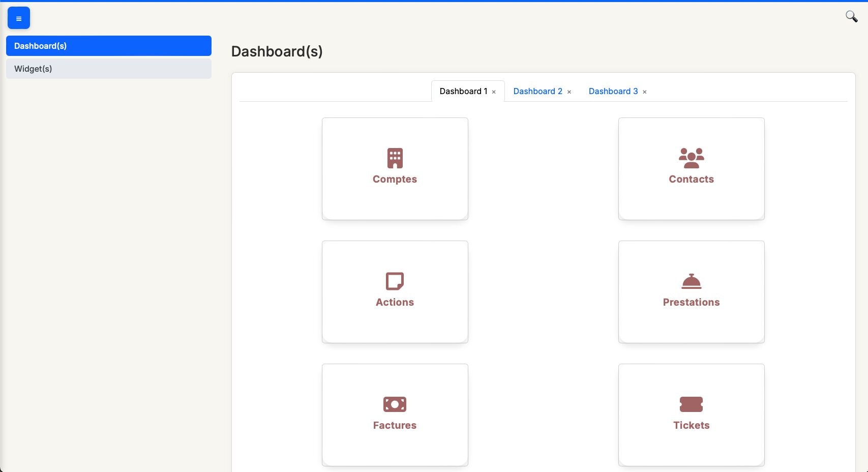The width and height of the screenshot is (868, 472).
Task: Select Dashboard(s) in the sidebar
Action: 109,46
